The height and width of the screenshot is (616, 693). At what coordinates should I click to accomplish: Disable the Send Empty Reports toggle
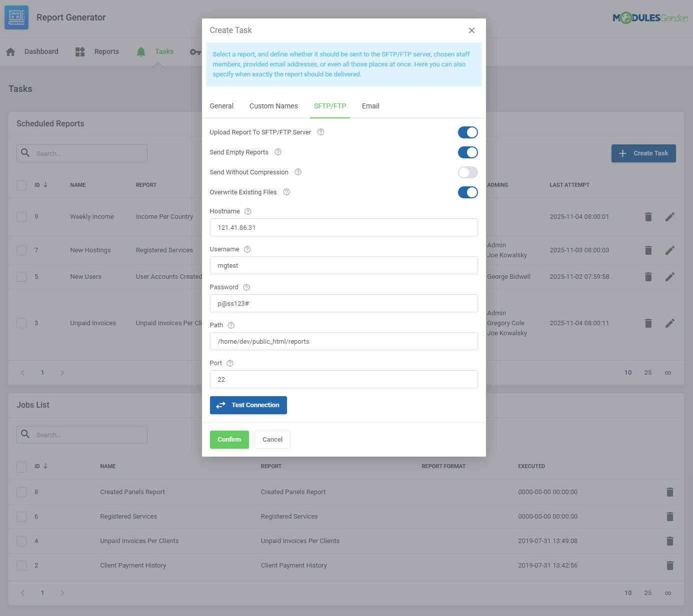[x=467, y=152]
